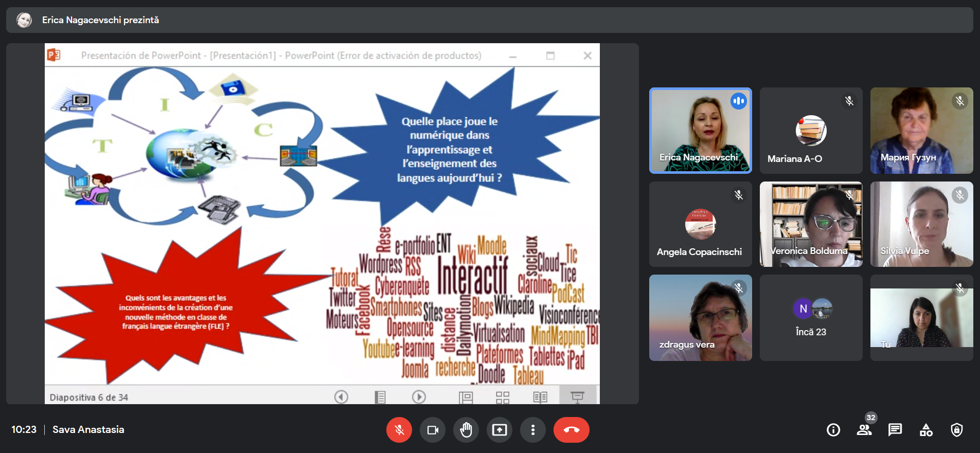Toggle the camera on or off
The image size is (980, 453).
[x=433, y=430]
